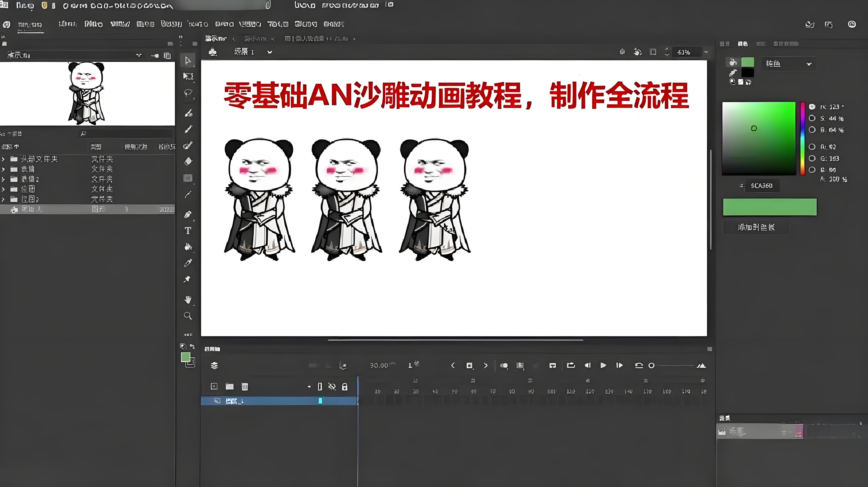Step back one frame in timeline
The height and width of the screenshot is (487, 868).
pyautogui.click(x=588, y=365)
